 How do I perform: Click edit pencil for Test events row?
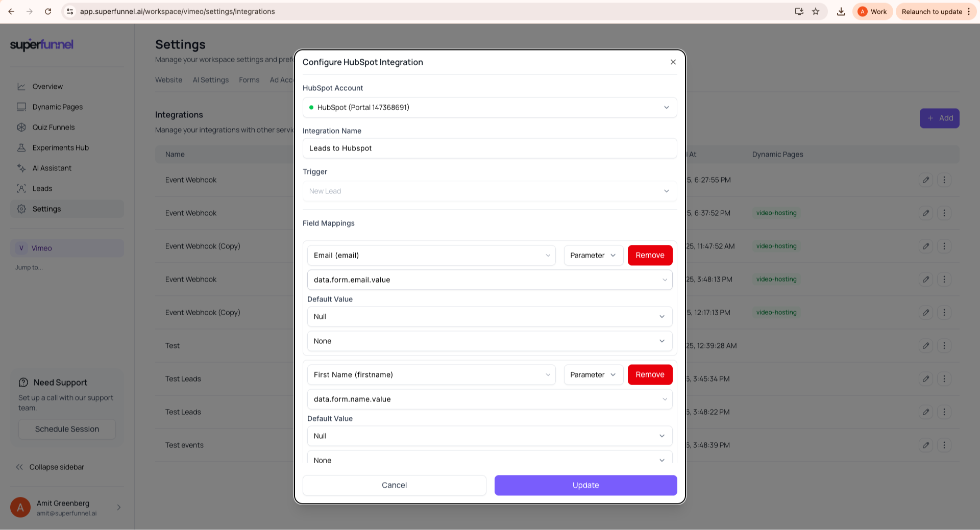pyautogui.click(x=925, y=445)
